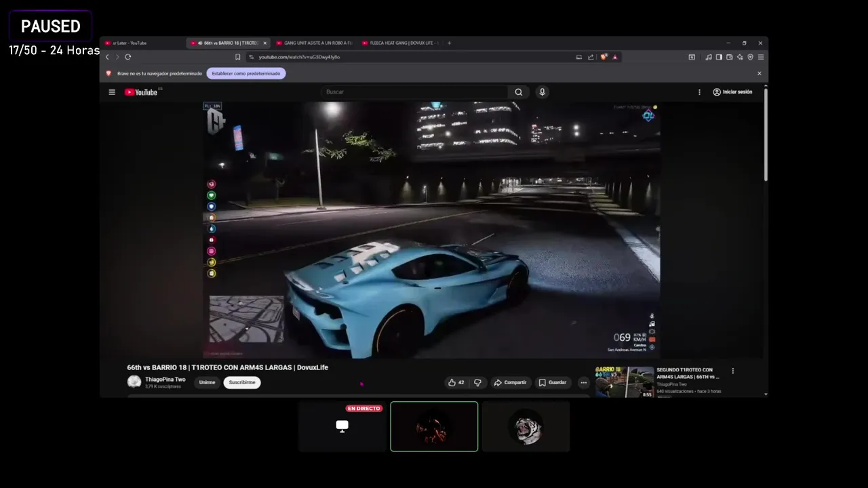868x488 pixels.
Task: Reload the YouTube page
Action: pos(127,57)
